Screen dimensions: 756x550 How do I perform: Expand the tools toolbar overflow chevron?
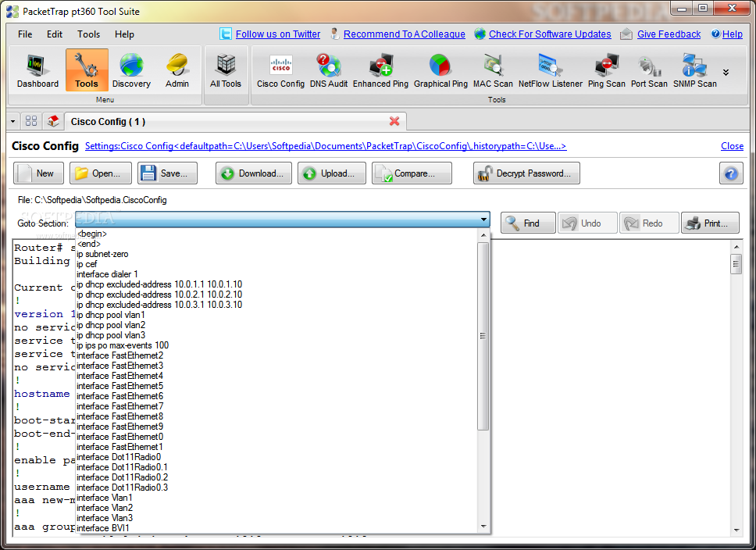click(x=726, y=73)
